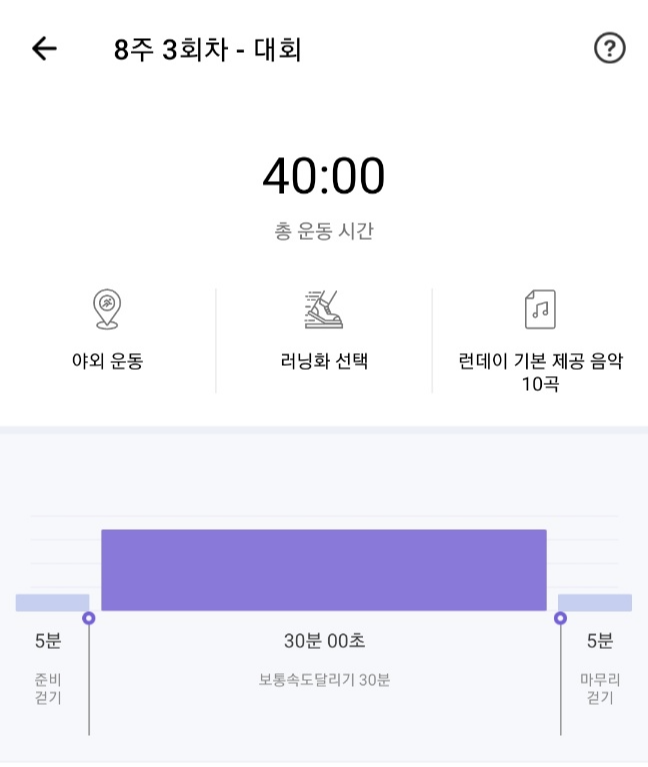
Task: Tap the 30분 00초 duration text
Action: point(324,641)
